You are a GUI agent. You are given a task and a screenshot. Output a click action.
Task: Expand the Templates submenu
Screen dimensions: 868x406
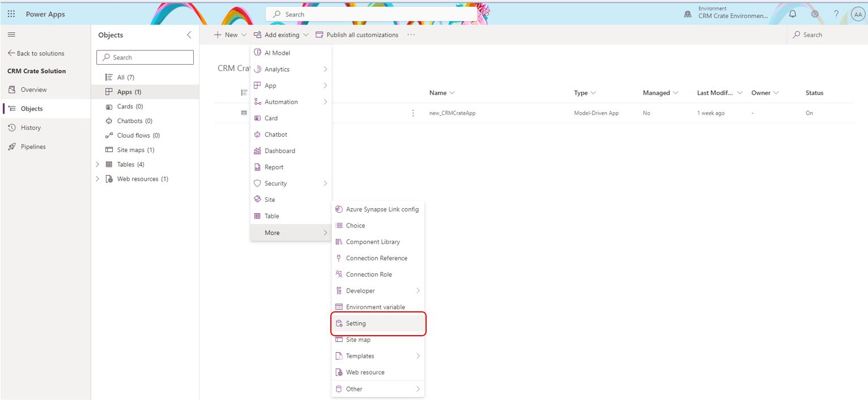(359, 356)
